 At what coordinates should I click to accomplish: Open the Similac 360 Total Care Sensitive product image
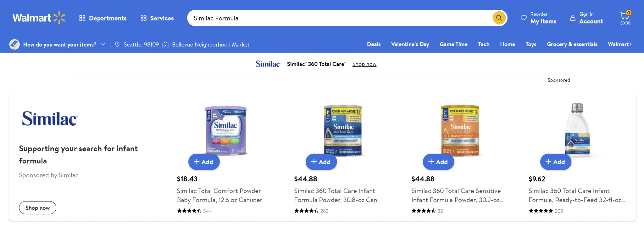460,130
